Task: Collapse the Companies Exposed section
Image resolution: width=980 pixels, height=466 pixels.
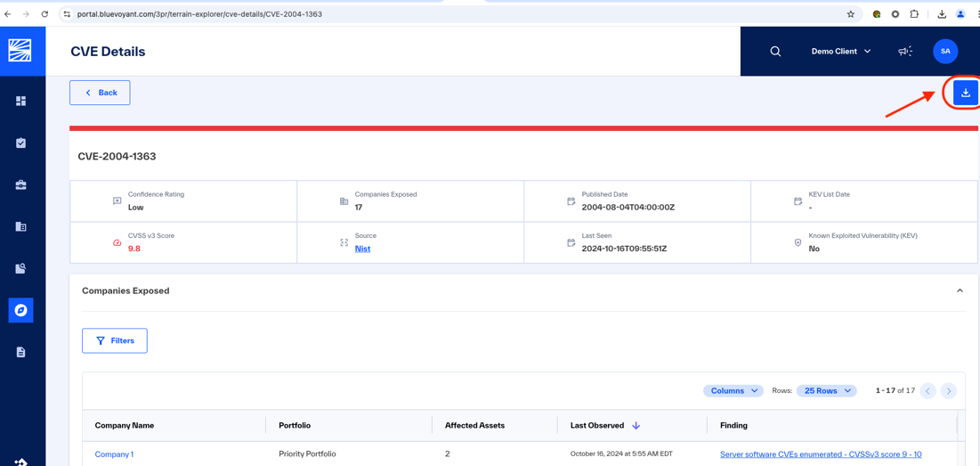Action: point(960,290)
